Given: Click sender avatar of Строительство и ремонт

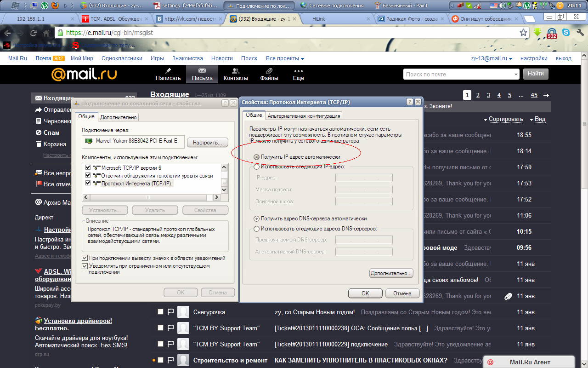Looking at the screenshot, I should tap(183, 360).
